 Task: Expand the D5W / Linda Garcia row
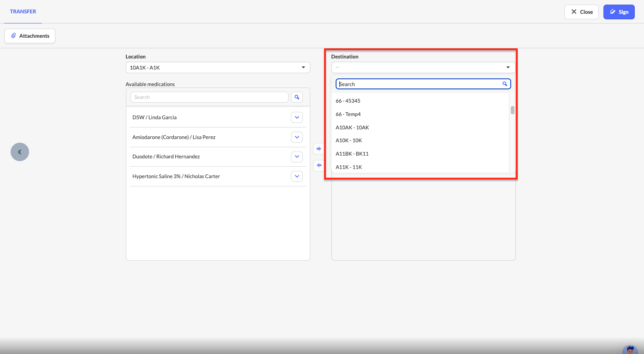coord(297,117)
